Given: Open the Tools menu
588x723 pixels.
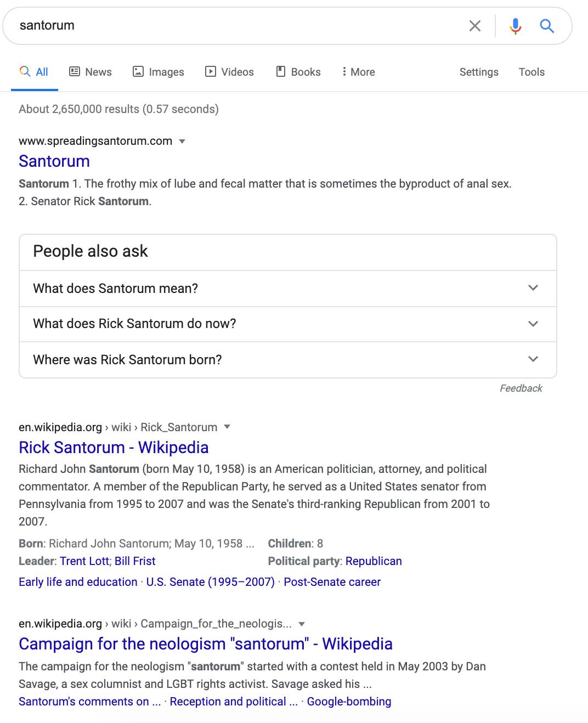Looking at the screenshot, I should pos(532,72).
